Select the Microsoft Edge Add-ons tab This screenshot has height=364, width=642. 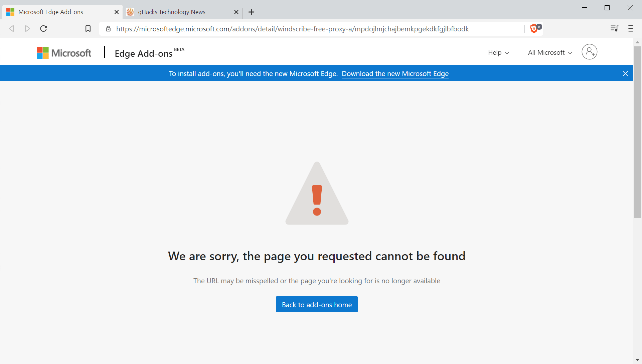(x=51, y=12)
